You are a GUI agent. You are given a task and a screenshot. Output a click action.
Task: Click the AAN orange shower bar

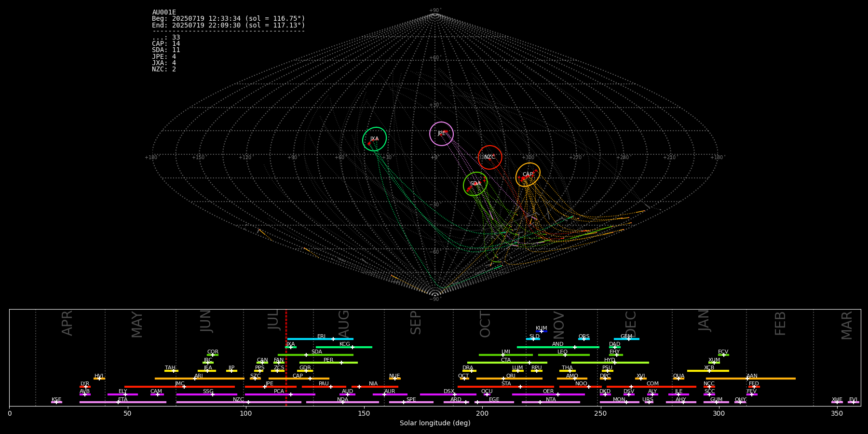(x=751, y=379)
